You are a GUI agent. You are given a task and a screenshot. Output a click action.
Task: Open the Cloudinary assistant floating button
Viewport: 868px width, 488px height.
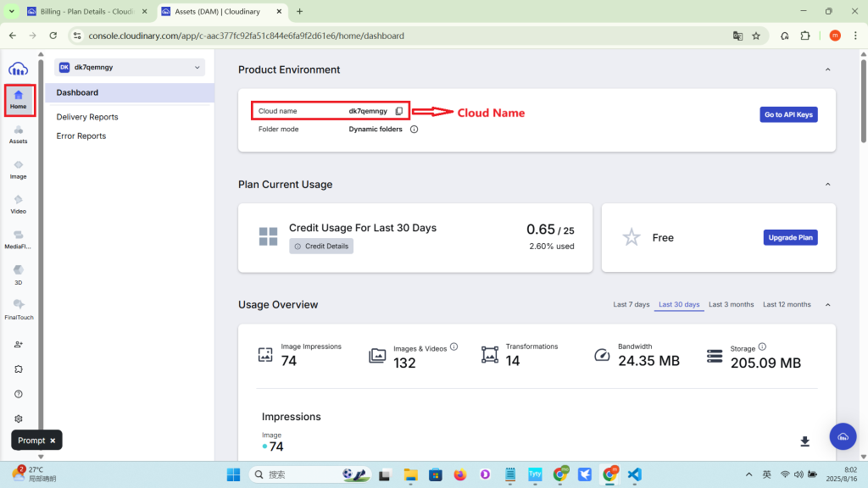843,436
